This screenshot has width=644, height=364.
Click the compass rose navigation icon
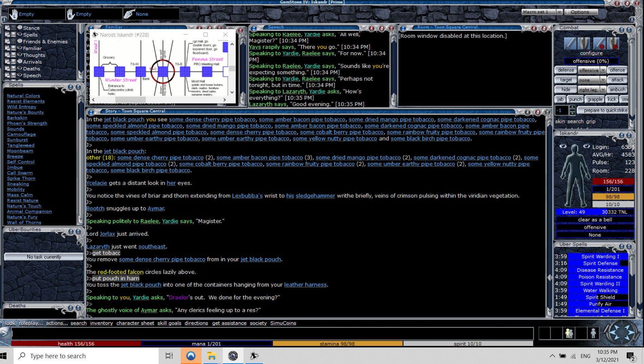pyautogui.click(x=621, y=333)
